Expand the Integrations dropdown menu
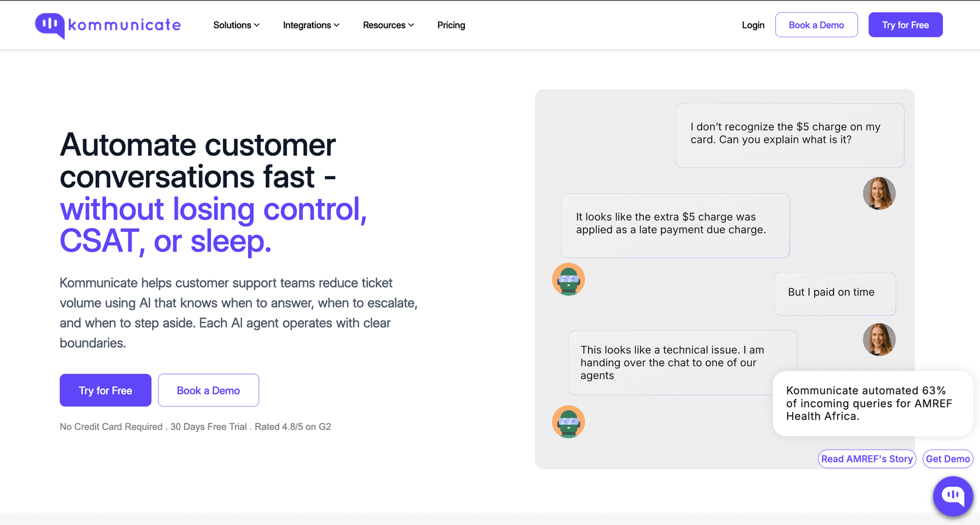The width and height of the screenshot is (980, 525). (x=311, y=25)
